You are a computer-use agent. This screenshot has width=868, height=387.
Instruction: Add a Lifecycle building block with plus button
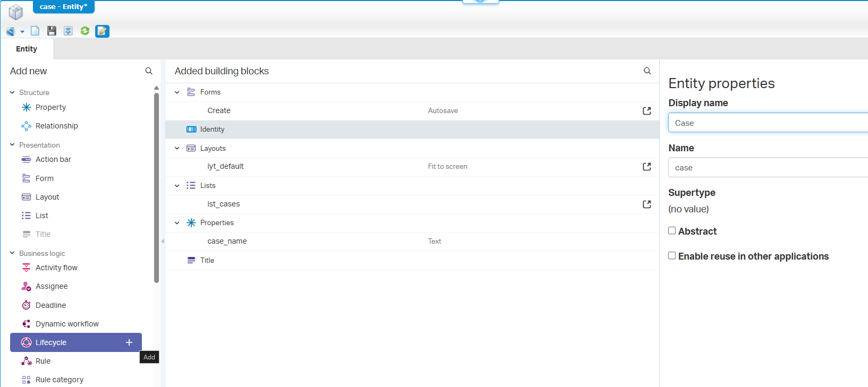coord(129,342)
